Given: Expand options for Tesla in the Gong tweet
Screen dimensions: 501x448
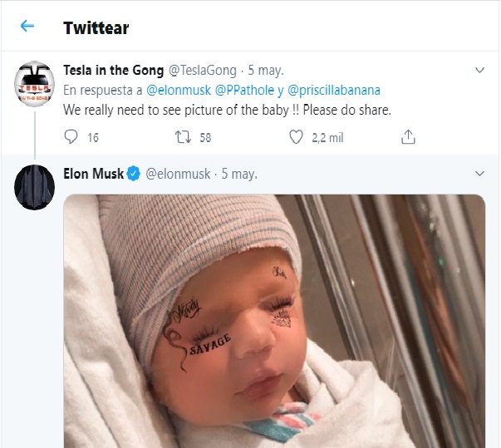Looking at the screenshot, I should pos(479,70).
